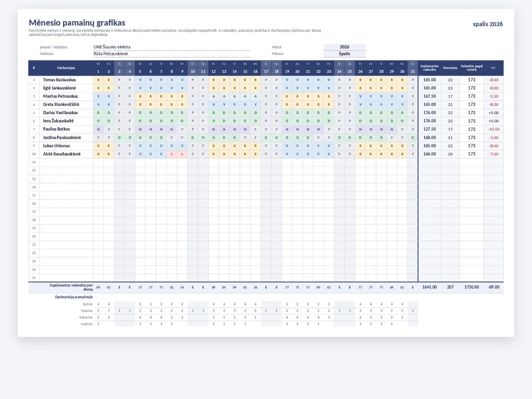The width and height of the screenshot is (532, 399).
Task: Click "Suplanuotos valandos per dieną" row label
Action: [71, 287]
